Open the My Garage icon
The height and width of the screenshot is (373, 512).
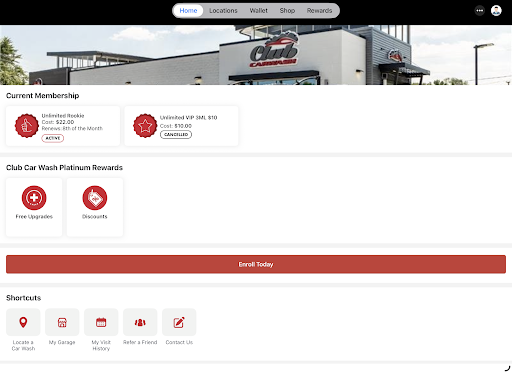[x=62, y=322]
